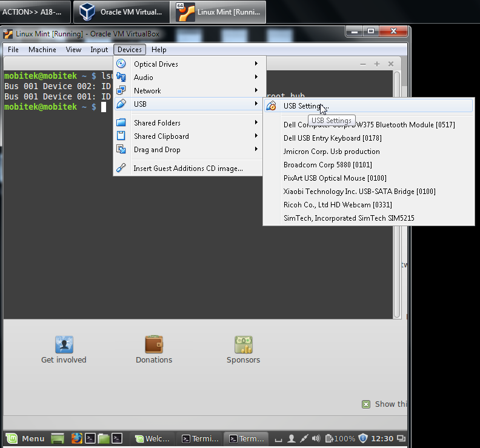Click the Get involved icon
Screen dimensions: 480x448
click(x=64, y=345)
